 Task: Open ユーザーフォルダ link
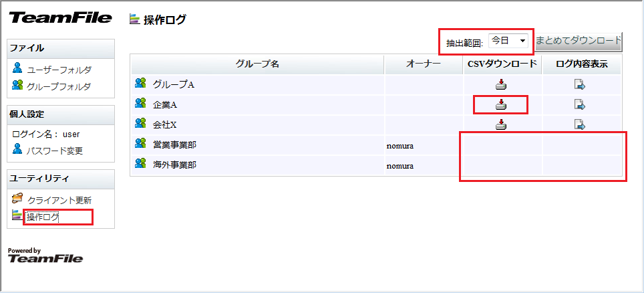tap(59, 70)
